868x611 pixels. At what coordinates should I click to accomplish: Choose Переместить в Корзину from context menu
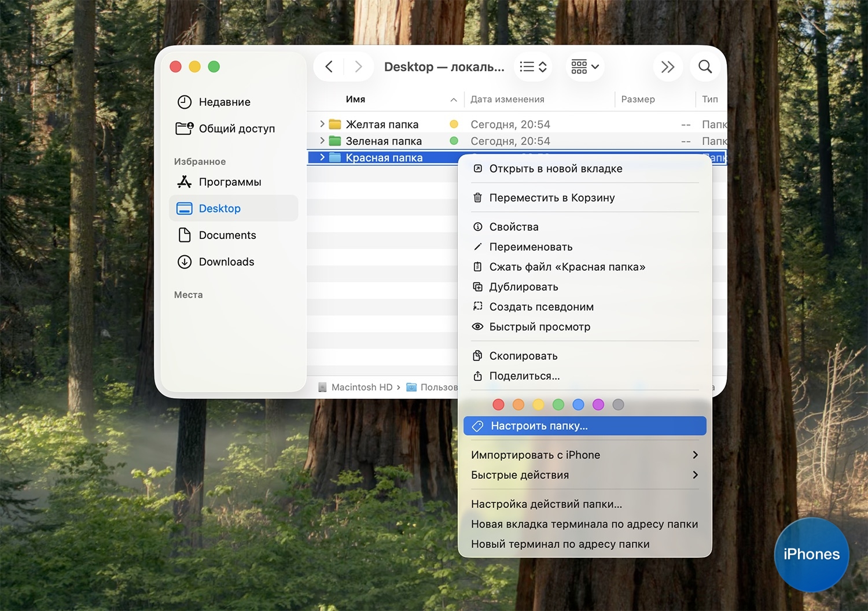point(551,198)
